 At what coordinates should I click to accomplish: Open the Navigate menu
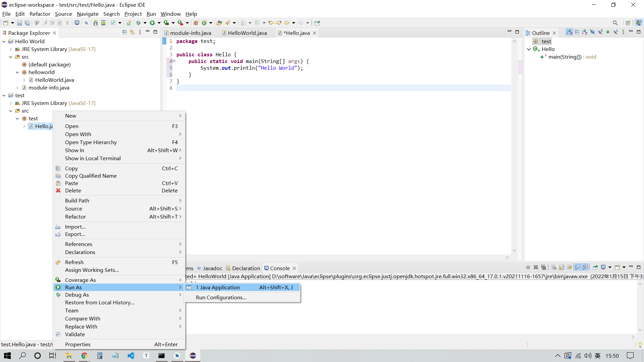[x=88, y=14]
